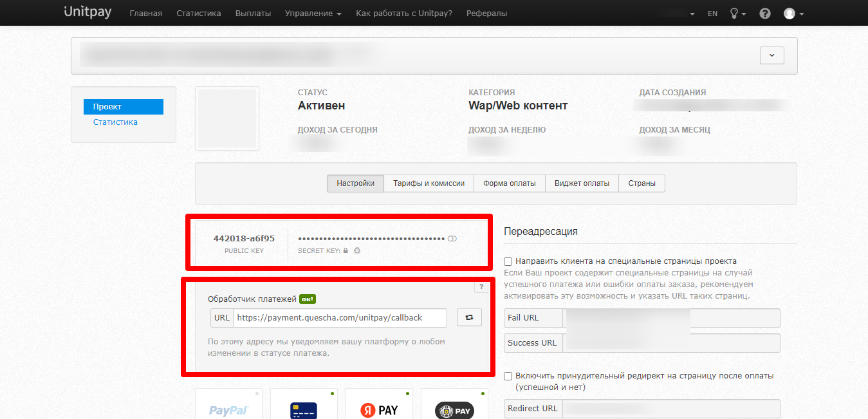Screen dimensions: 868x419
Task: Regenerate the secret key with the recycle icon
Action: click(357, 251)
